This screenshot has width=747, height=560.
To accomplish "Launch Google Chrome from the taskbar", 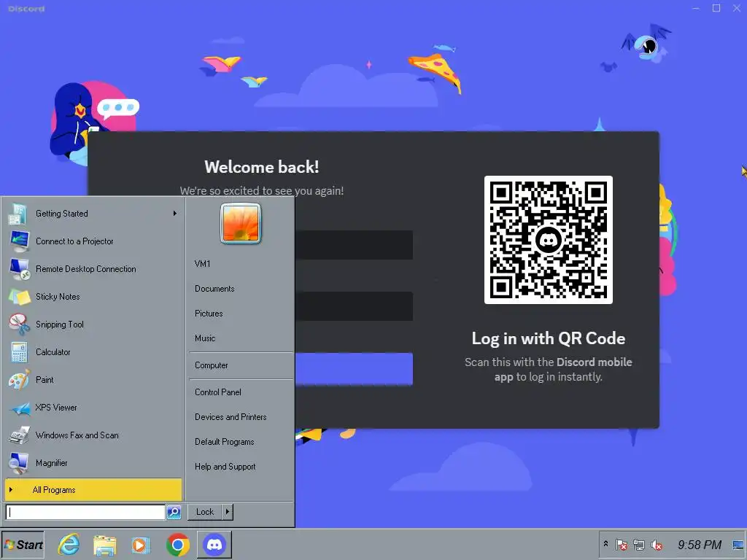I will tap(178, 545).
